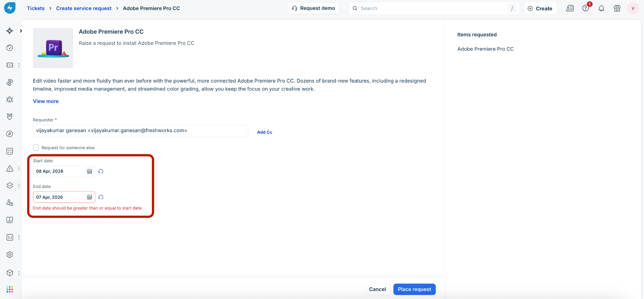Open the Solutions book icon
Viewport: 644px width, 299px height.
pyautogui.click(x=10, y=220)
